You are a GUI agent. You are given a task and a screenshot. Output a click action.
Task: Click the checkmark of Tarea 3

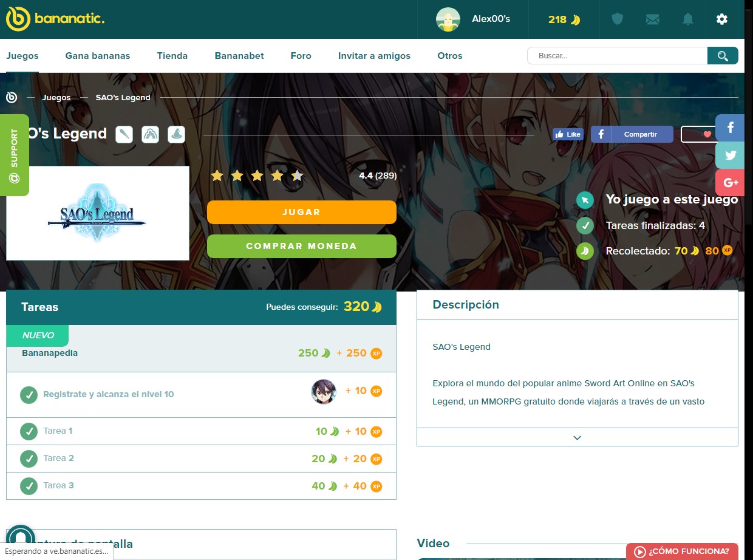tap(29, 486)
